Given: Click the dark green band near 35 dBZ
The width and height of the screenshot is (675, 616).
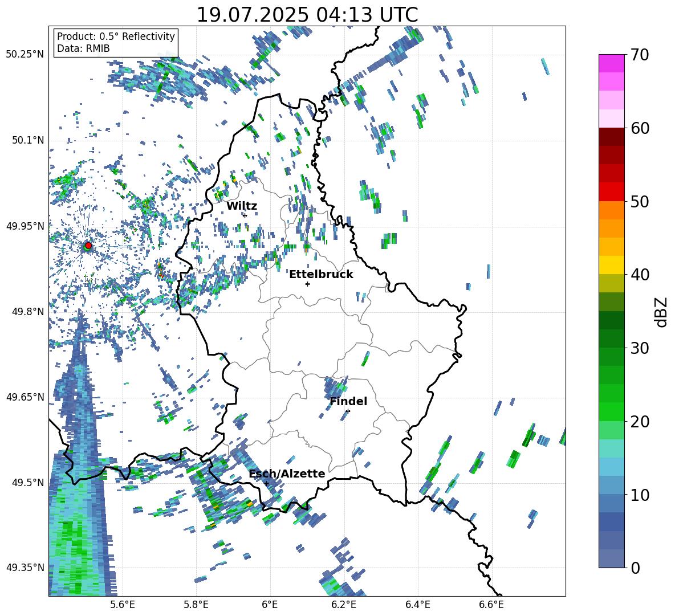Looking at the screenshot, I should click(x=611, y=320).
